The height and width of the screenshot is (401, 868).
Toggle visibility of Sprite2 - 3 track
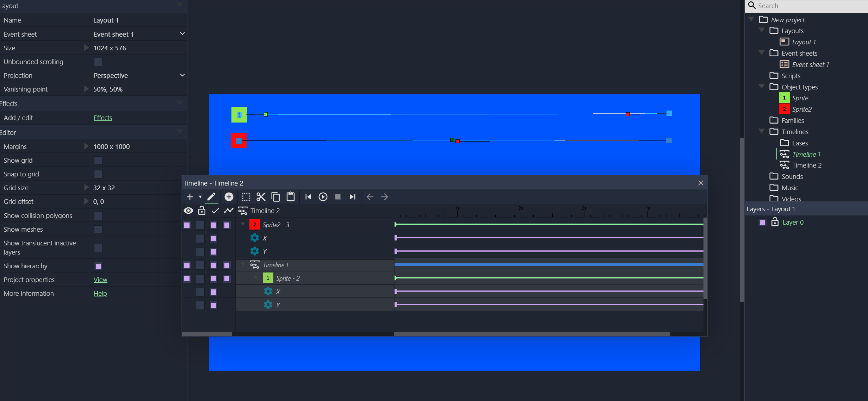coord(187,225)
